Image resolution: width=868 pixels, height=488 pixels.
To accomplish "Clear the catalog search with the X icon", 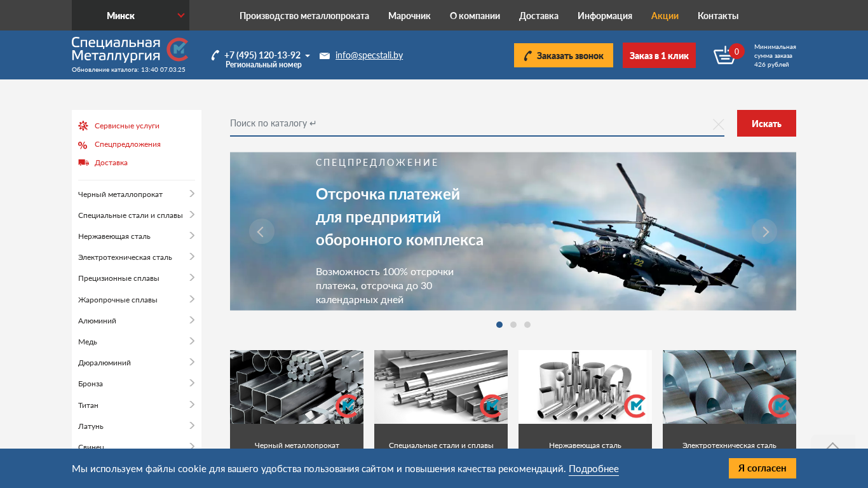I will click(x=718, y=125).
